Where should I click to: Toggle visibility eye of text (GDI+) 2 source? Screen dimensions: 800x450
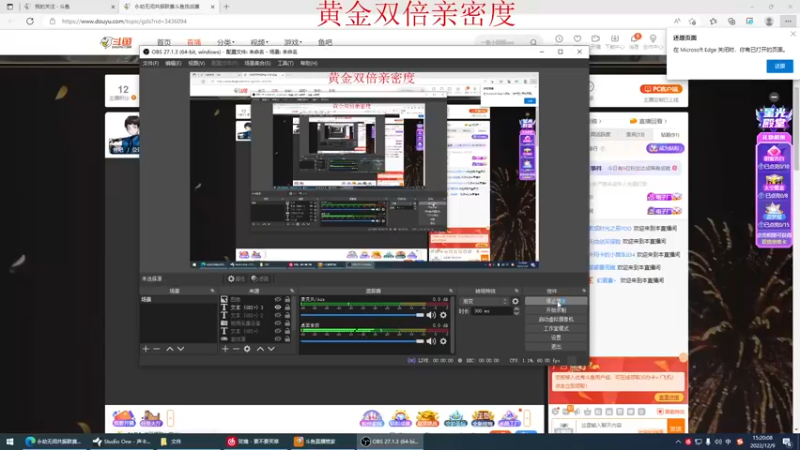(278, 315)
